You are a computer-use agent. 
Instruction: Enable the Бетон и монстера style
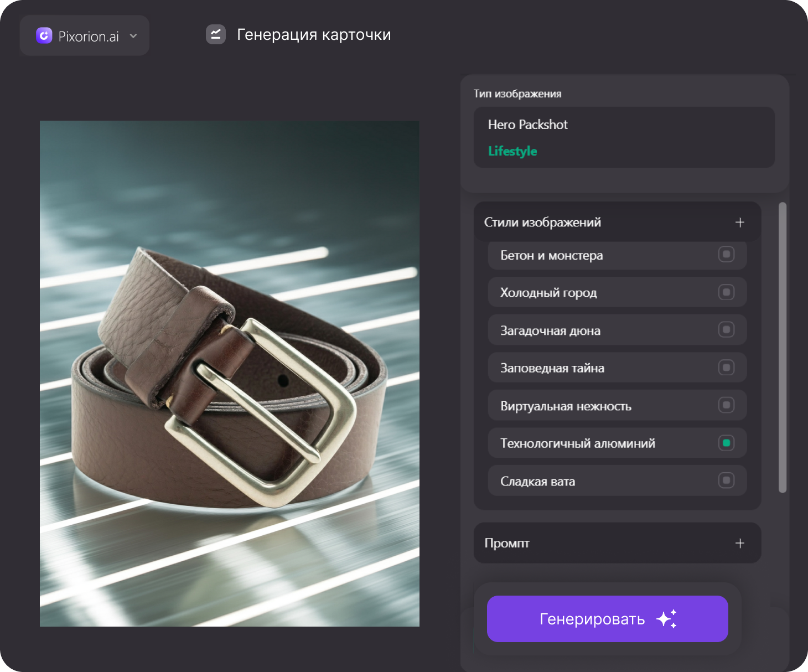click(x=726, y=255)
